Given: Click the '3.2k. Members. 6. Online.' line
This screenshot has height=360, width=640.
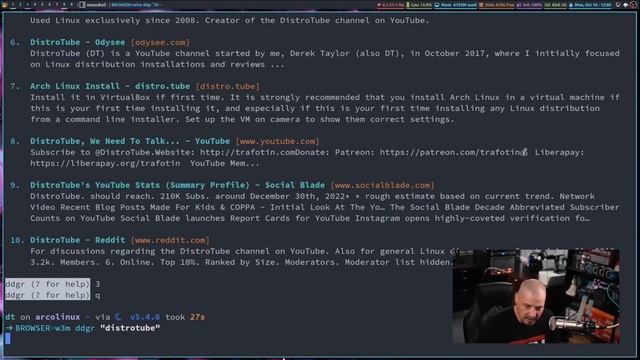Looking at the screenshot, I should pyautogui.click(x=242, y=262).
